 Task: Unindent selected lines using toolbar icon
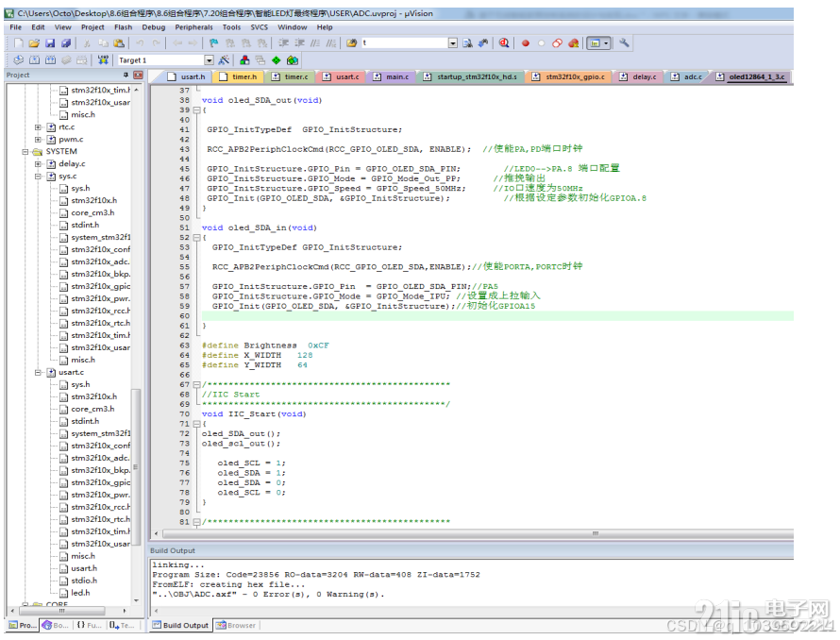click(x=300, y=42)
